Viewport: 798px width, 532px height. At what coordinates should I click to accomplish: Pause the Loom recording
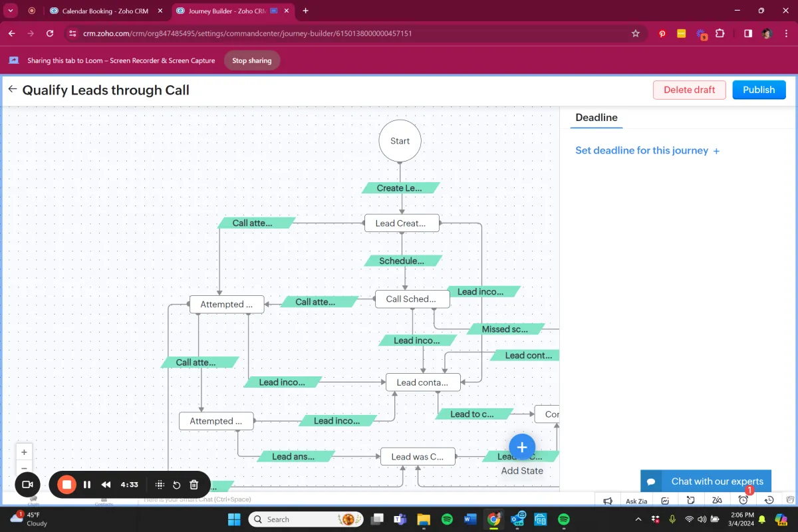coord(87,485)
